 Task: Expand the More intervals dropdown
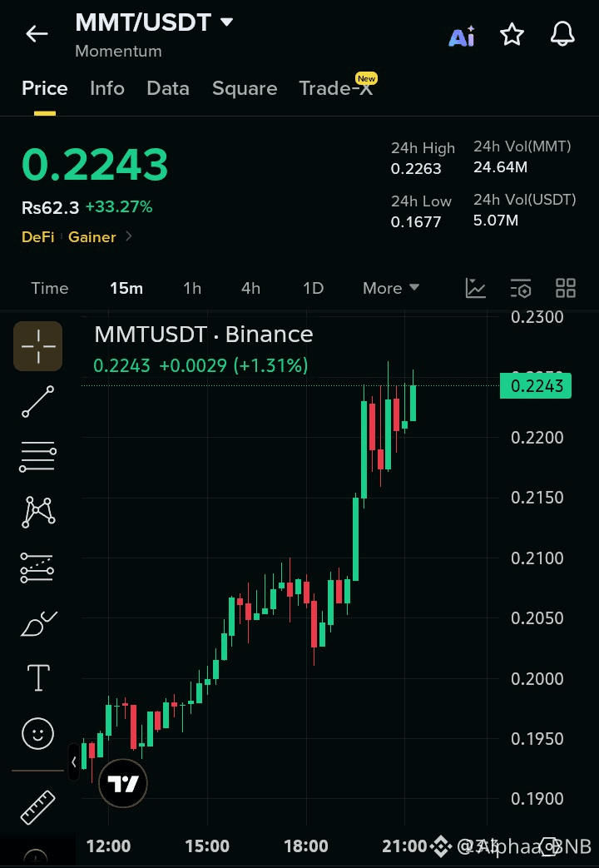click(391, 289)
